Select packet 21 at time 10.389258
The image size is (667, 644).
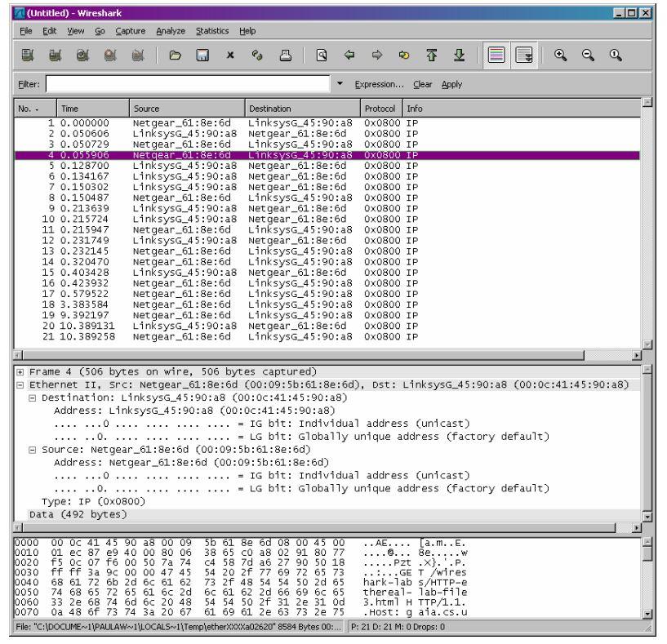click(327, 337)
